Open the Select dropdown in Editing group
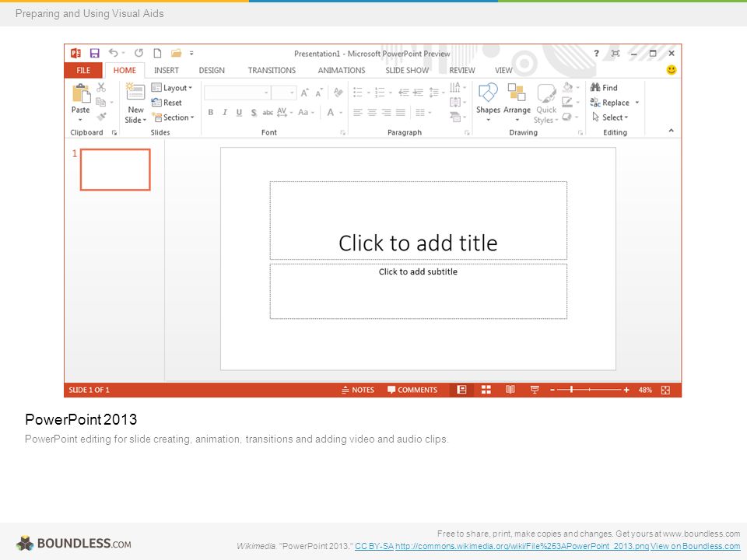Viewport: 747px width, 560px height. click(x=611, y=117)
